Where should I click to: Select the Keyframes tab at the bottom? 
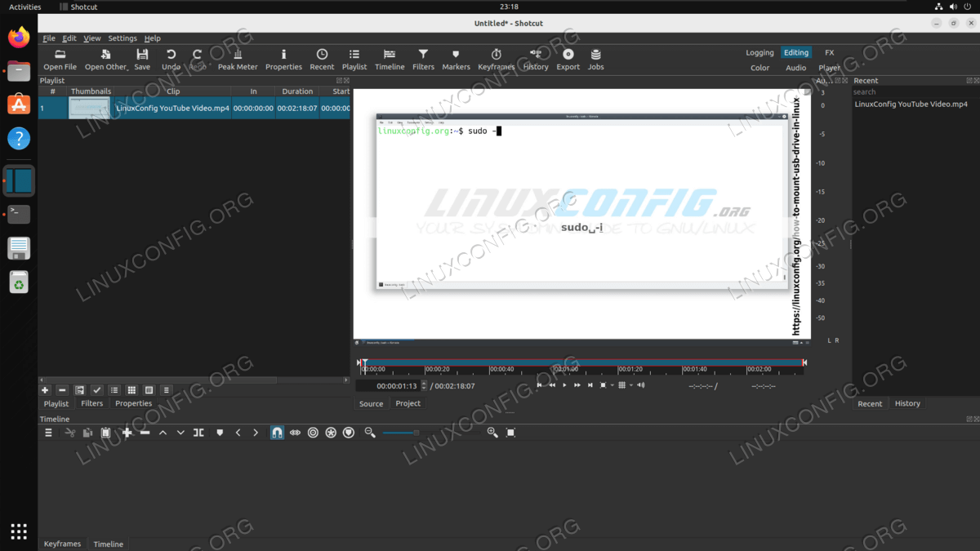(x=62, y=544)
